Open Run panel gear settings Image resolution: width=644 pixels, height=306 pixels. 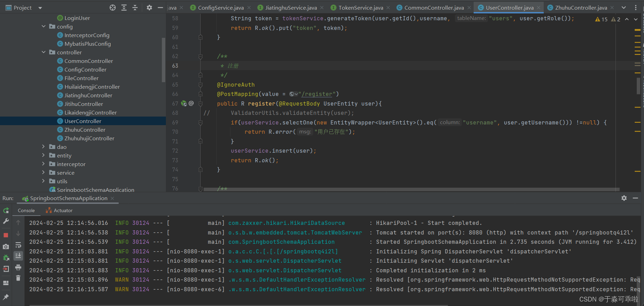624,198
